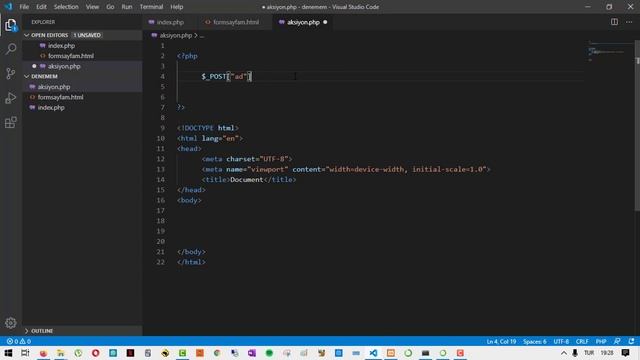
Task: Click the microphone tray icon
Action: (575, 353)
